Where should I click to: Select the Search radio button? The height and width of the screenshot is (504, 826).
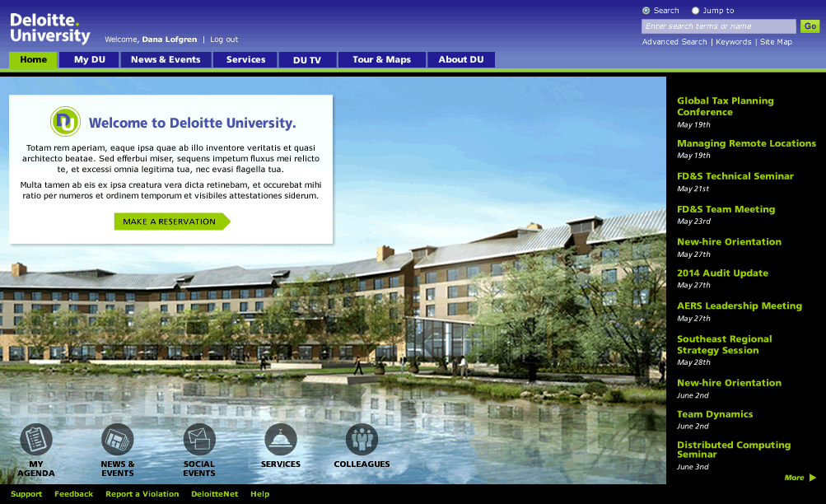pos(646,11)
